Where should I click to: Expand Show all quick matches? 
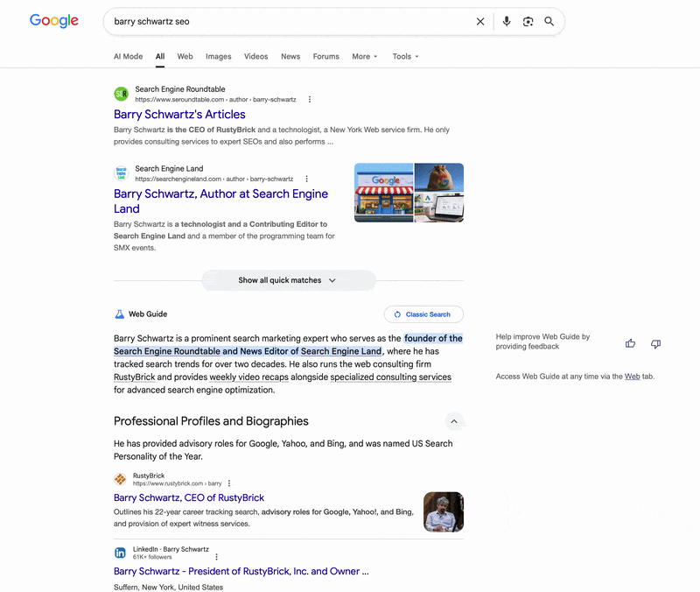tap(289, 280)
